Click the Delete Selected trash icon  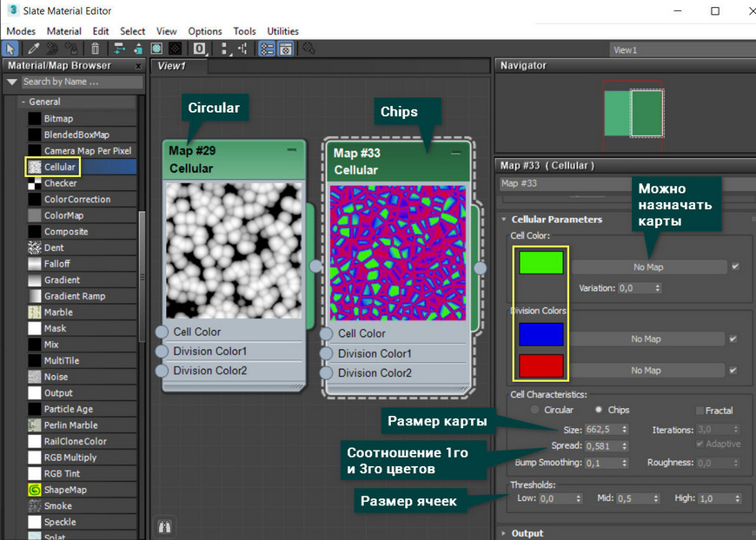[x=95, y=49]
